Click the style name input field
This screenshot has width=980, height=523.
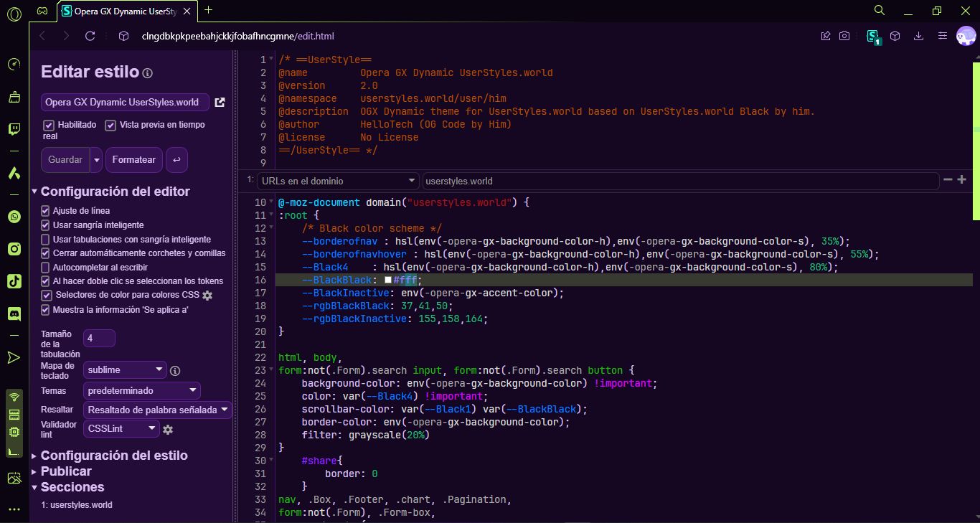(x=125, y=102)
